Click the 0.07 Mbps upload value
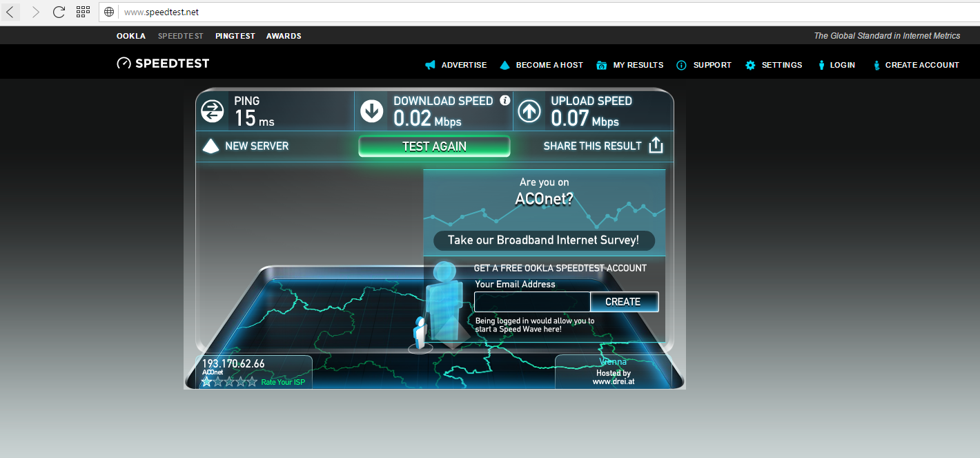980x458 pixels. click(x=585, y=118)
